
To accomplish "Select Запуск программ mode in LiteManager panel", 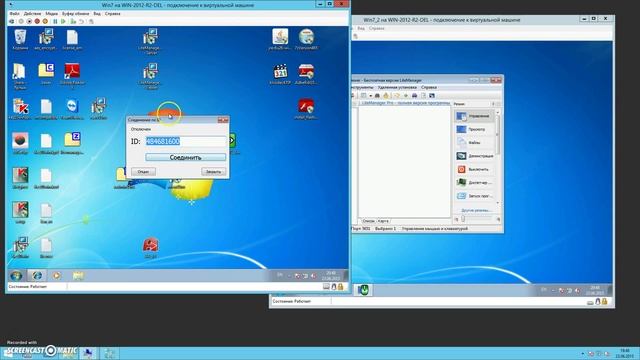I will [474, 196].
